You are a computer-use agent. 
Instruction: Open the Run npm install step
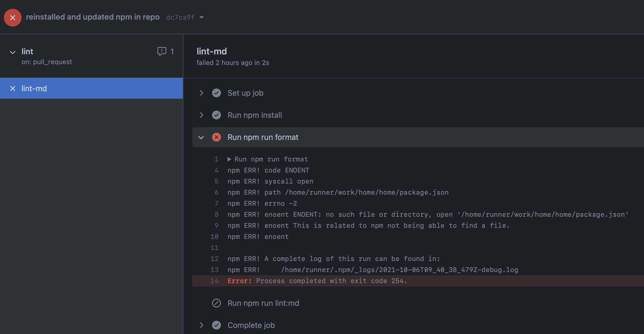coord(255,115)
